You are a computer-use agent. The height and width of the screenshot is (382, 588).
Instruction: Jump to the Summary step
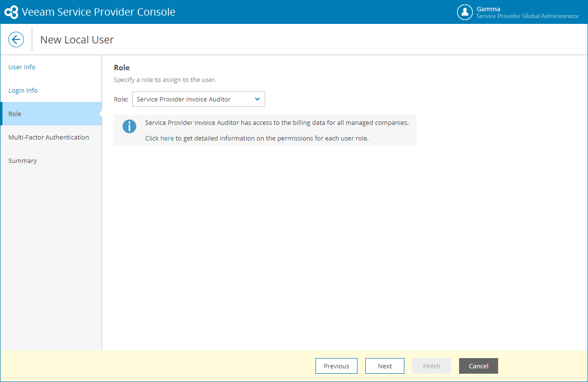22,161
